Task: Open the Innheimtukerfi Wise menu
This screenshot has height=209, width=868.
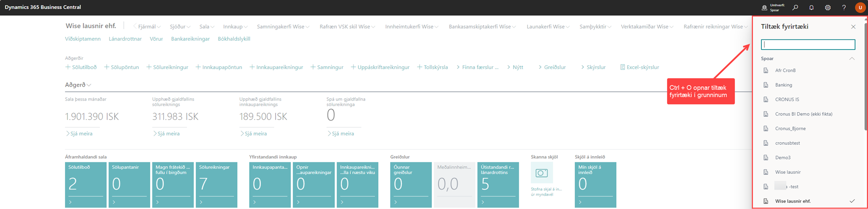Action: click(412, 27)
